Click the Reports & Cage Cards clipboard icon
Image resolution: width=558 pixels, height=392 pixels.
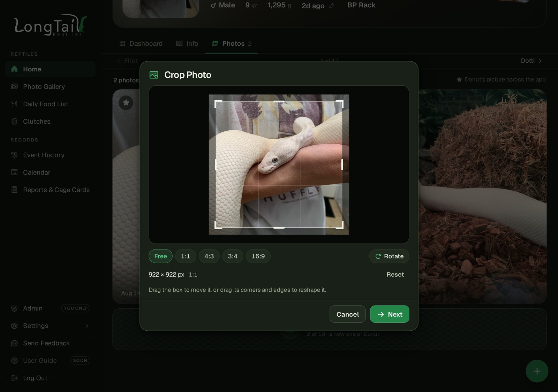click(x=14, y=190)
